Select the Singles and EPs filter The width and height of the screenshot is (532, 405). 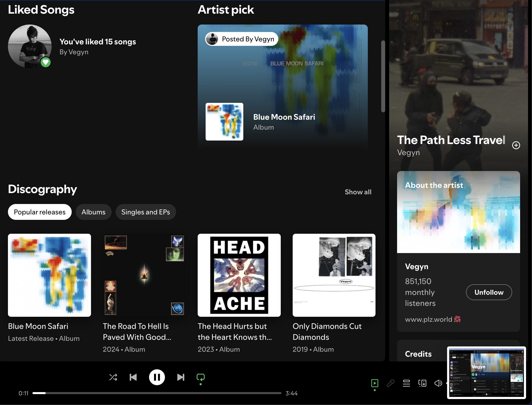pos(146,212)
